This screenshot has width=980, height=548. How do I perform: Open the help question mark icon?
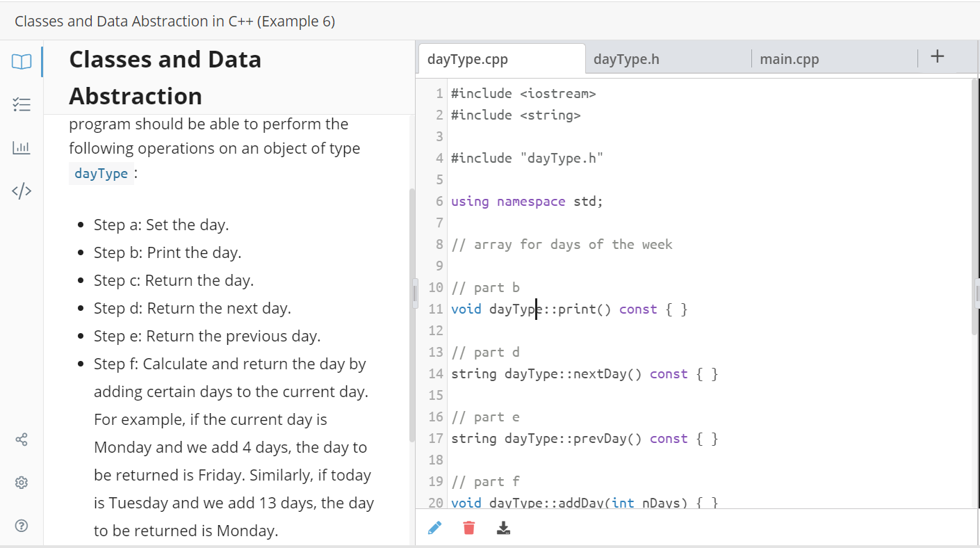click(22, 525)
